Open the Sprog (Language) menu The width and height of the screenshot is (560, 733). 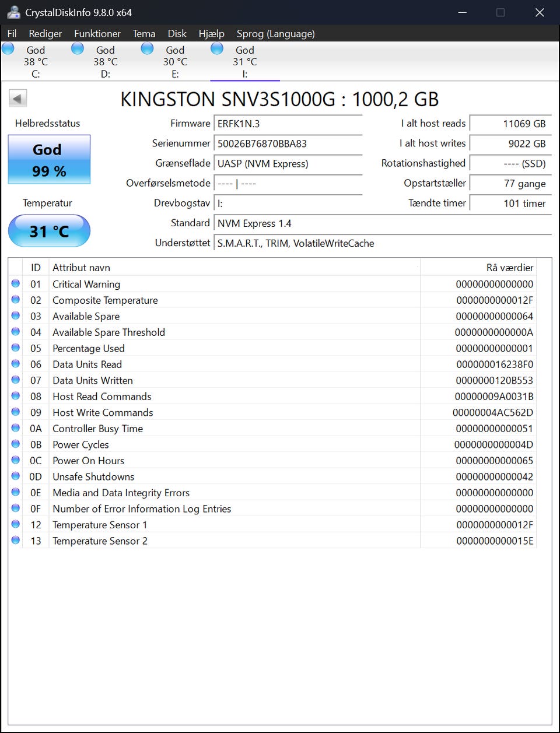tap(276, 33)
